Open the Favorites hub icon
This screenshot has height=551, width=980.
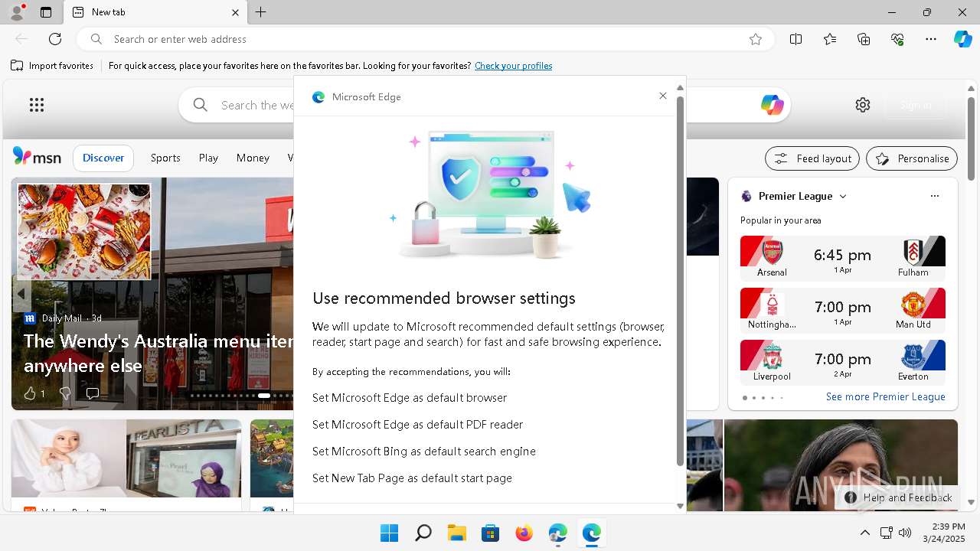click(830, 39)
